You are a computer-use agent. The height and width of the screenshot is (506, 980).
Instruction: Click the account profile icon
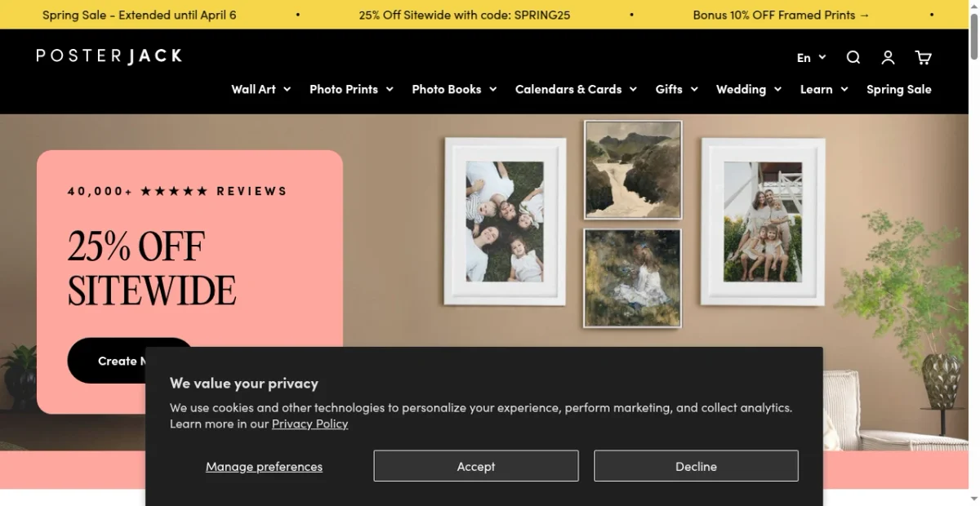(x=888, y=57)
